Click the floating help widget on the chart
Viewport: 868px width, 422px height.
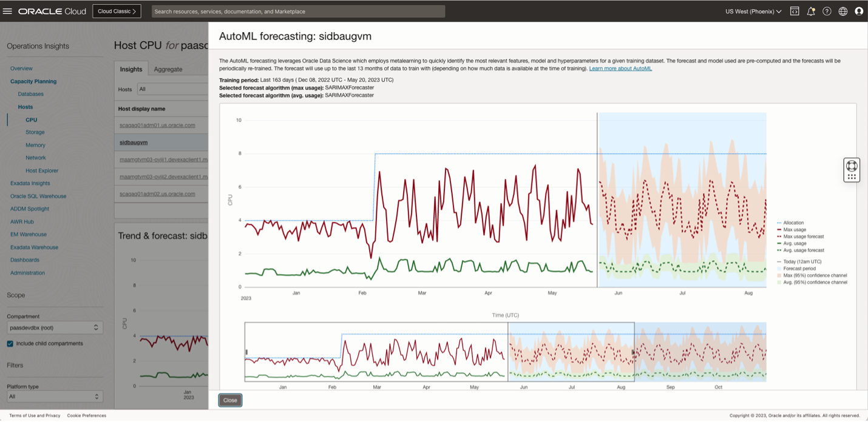click(852, 170)
